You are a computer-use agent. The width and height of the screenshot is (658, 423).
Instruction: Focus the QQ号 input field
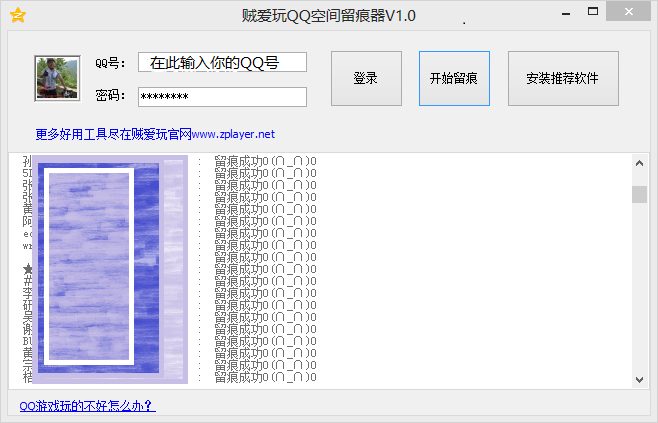tap(222, 63)
